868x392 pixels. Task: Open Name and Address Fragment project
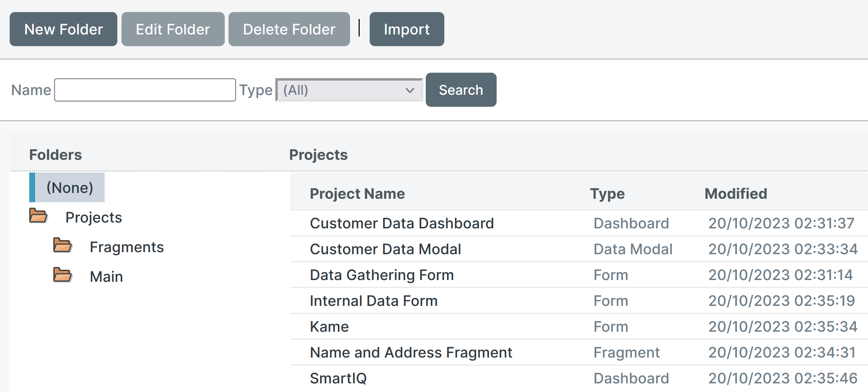point(411,352)
